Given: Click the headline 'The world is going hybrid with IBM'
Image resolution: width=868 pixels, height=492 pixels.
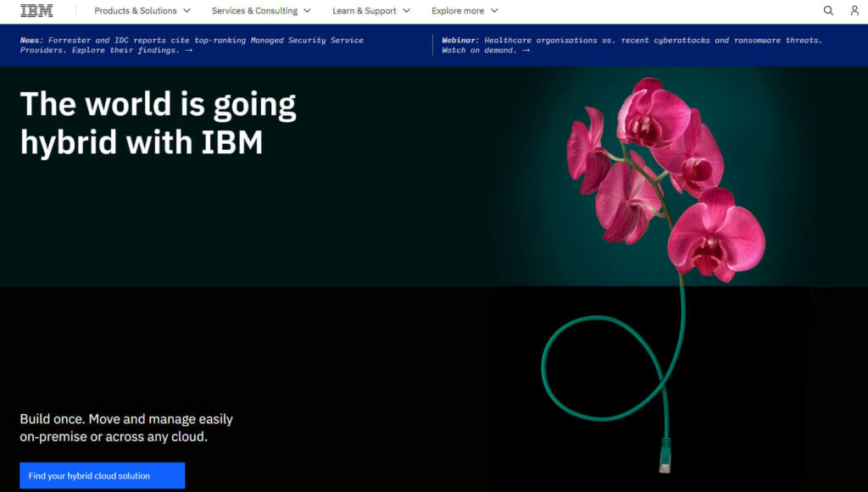Looking at the screenshot, I should [159, 123].
